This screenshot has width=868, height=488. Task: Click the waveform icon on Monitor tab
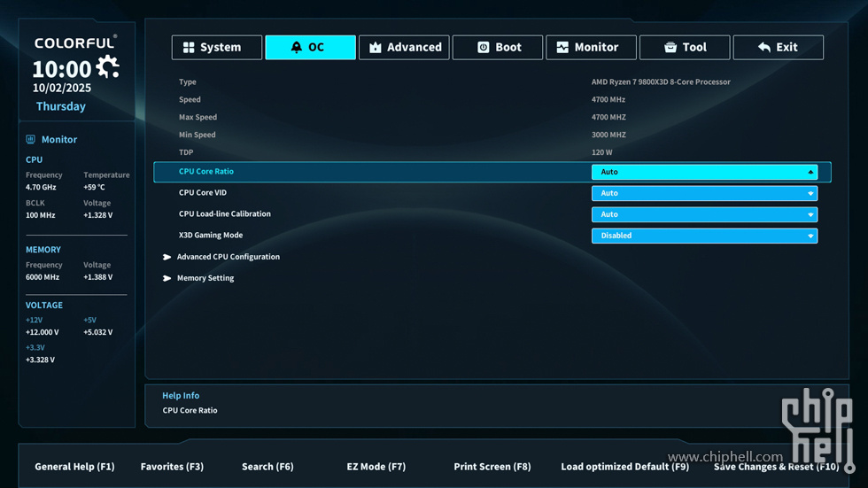(562, 48)
